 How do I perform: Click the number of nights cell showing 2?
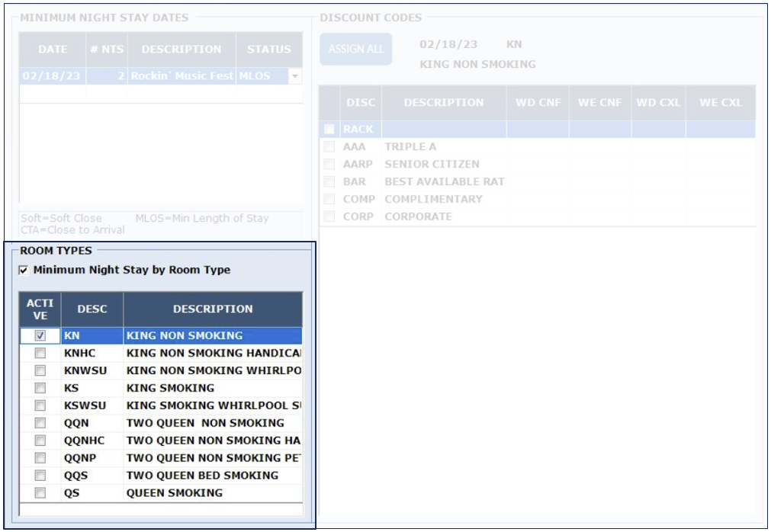(107, 76)
